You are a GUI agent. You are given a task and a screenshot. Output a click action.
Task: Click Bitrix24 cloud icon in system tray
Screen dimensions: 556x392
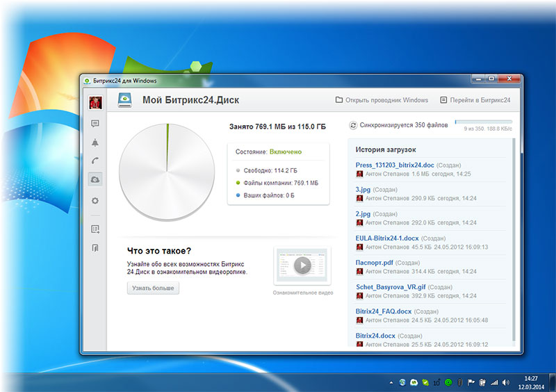point(414,382)
